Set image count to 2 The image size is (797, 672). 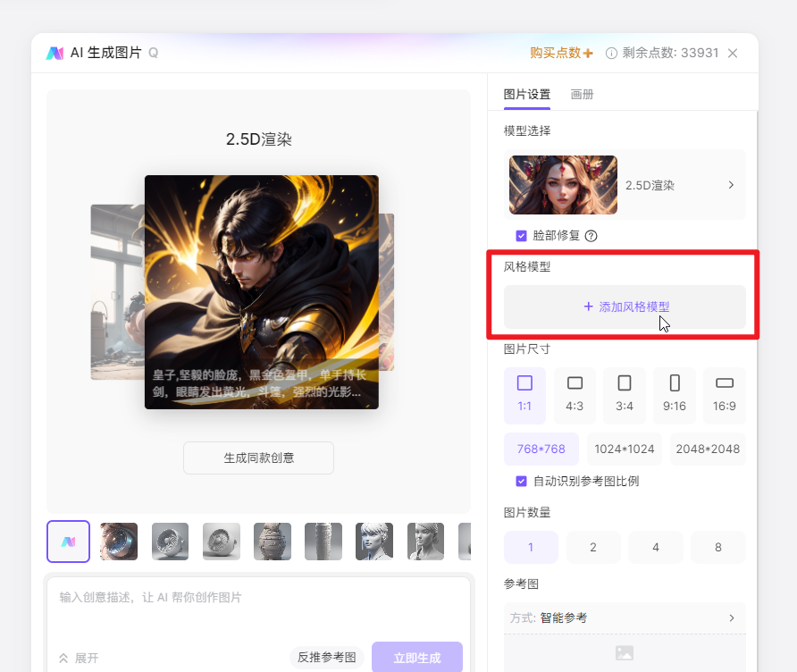pyautogui.click(x=593, y=547)
